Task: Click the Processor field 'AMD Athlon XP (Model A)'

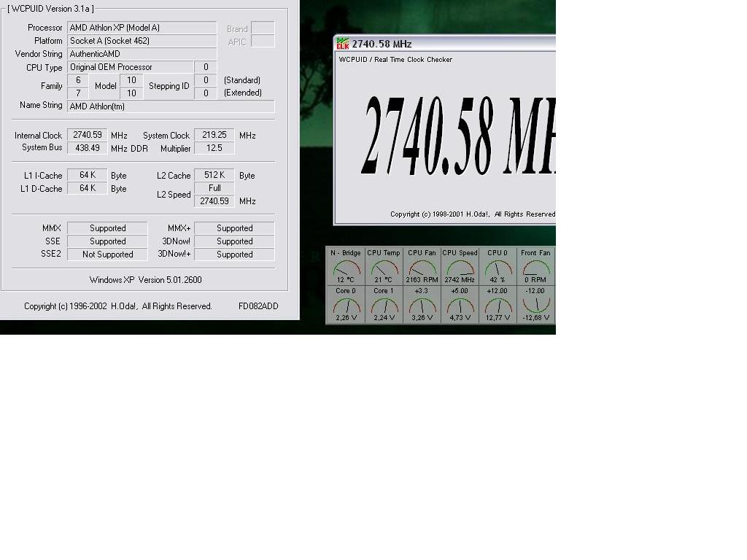Action: coord(142,28)
